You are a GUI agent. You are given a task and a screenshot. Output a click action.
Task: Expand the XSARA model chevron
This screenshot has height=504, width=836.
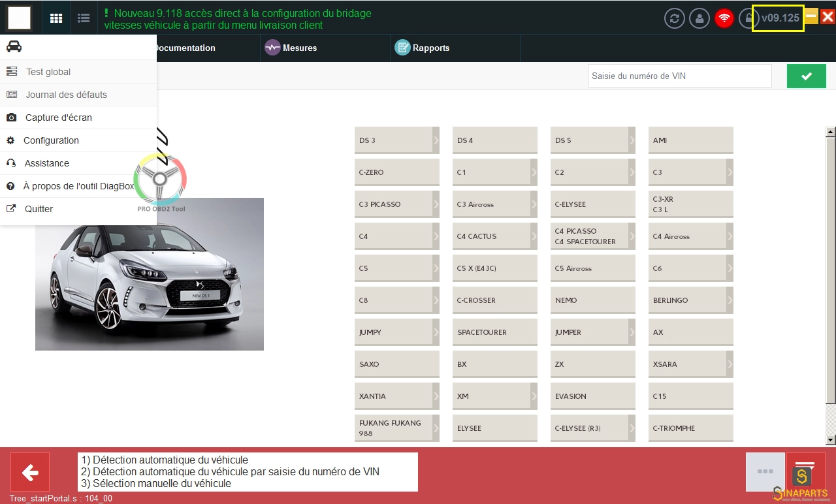tap(730, 364)
